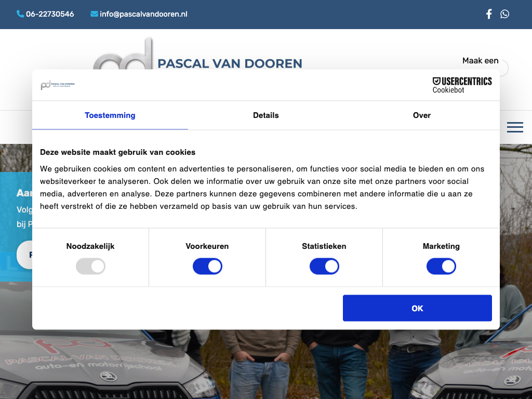Click the envelope icon beside the email

click(x=94, y=14)
